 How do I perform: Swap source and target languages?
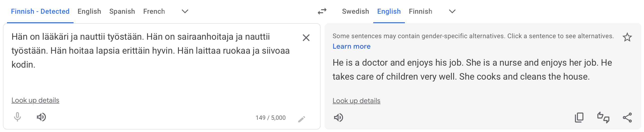[x=322, y=11]
